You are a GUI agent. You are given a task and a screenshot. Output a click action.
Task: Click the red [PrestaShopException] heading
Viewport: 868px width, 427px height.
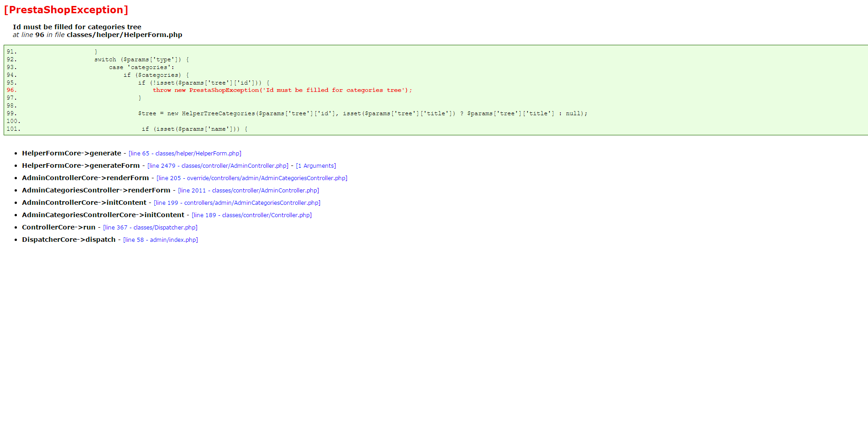click(x=66, y=10)
